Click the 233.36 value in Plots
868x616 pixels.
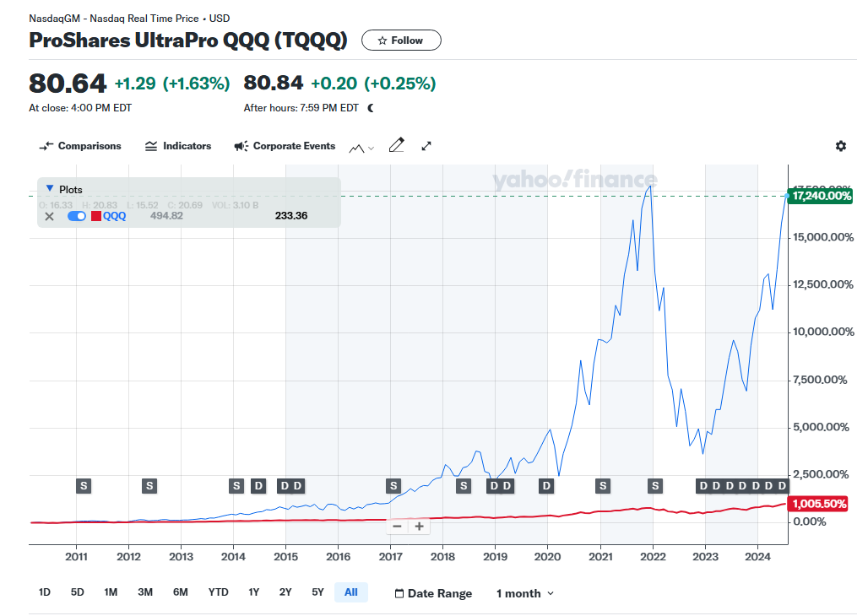(291, 216)
